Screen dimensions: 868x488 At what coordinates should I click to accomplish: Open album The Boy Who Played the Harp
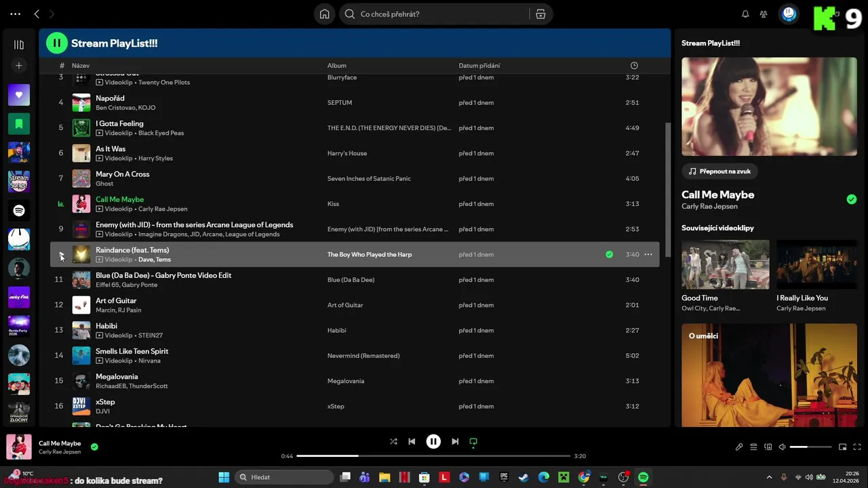pyautogui.click(x=370, y=255)
